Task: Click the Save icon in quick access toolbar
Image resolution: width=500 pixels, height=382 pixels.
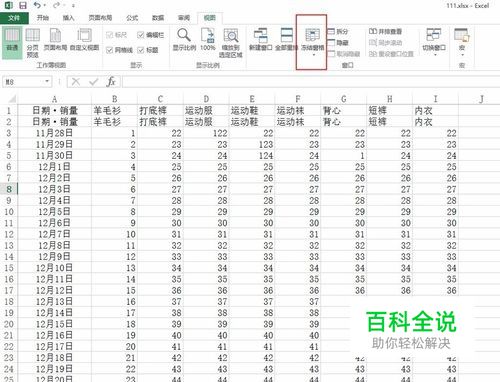Action: tap(23, 5)
